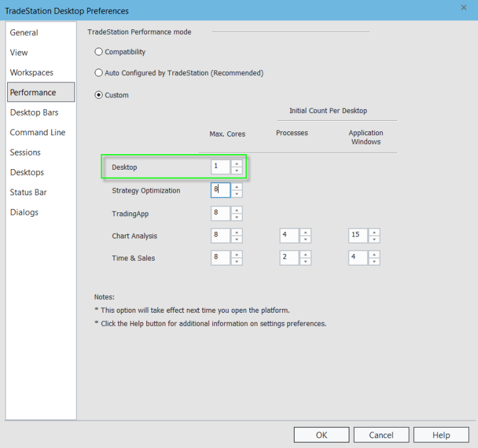Viewport: 478px width, 448px height.
Task: Select the Custom performance mode
Action: coord(99,95)
